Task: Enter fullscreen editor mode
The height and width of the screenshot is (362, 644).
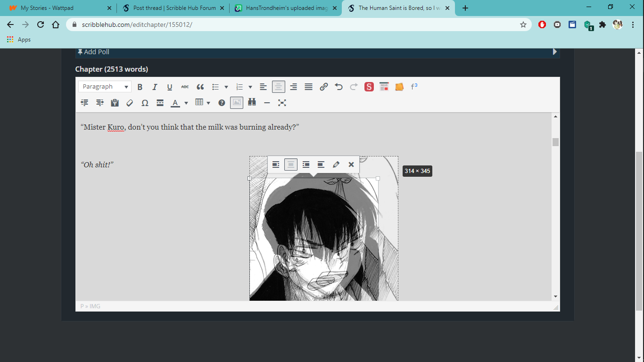Action: pos(282,103)
